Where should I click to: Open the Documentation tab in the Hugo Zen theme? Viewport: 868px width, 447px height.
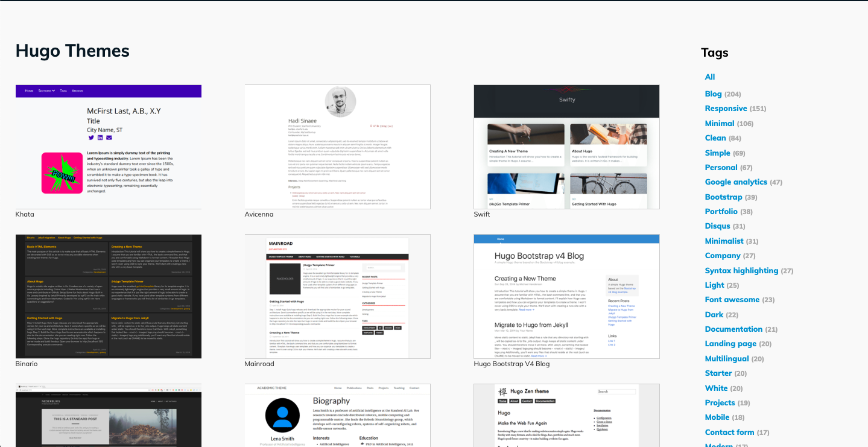[545, 401]
